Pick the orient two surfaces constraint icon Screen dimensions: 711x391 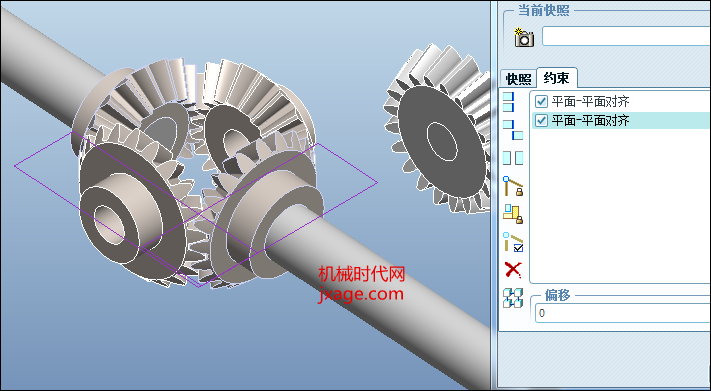pyautogui.click(x=513, y=158)
